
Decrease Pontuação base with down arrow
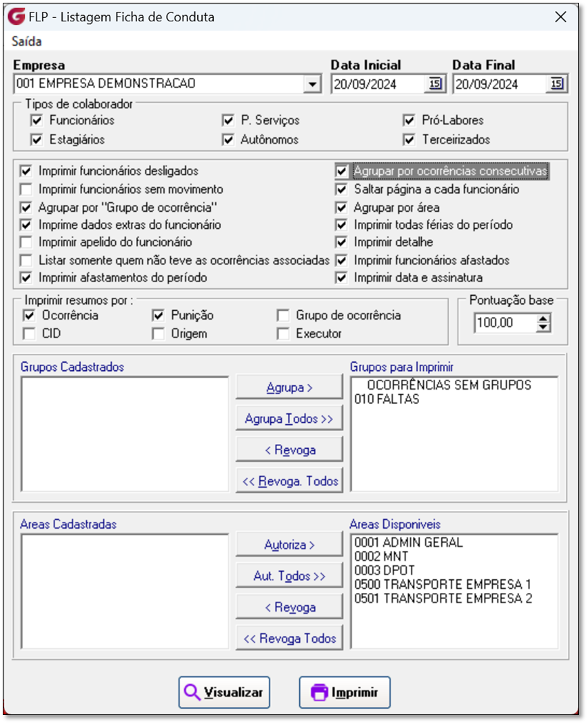click(544, 328)
